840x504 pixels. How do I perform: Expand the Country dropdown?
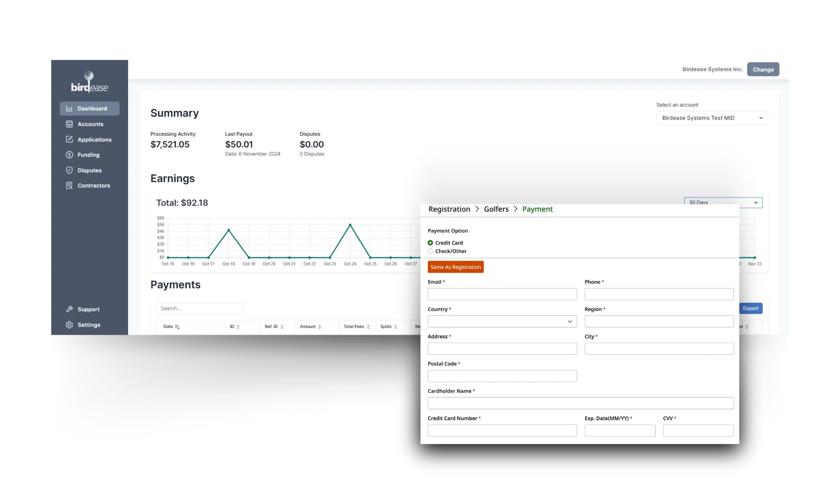pos(502,321)
